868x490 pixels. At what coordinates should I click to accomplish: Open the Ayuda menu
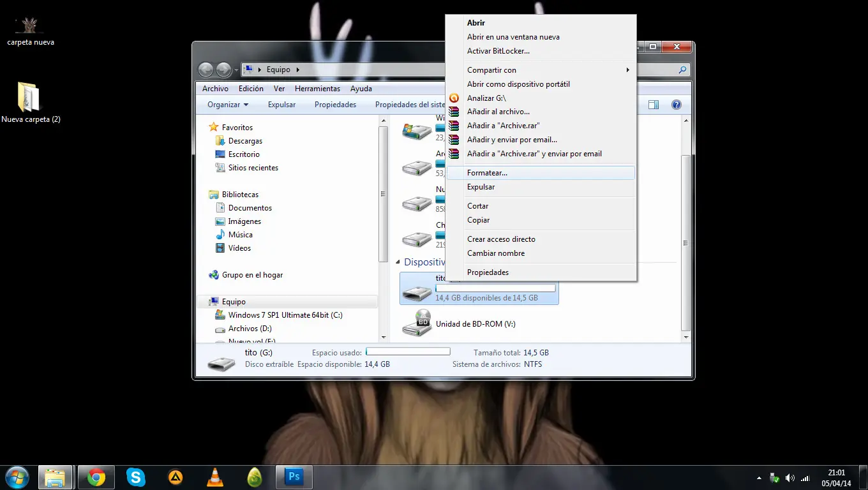[361, 89]
